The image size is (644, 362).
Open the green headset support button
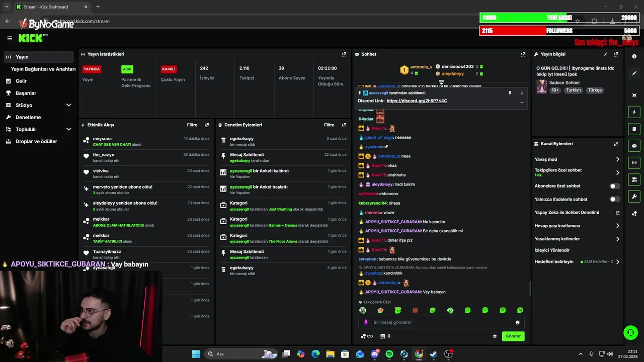[630, 332]
